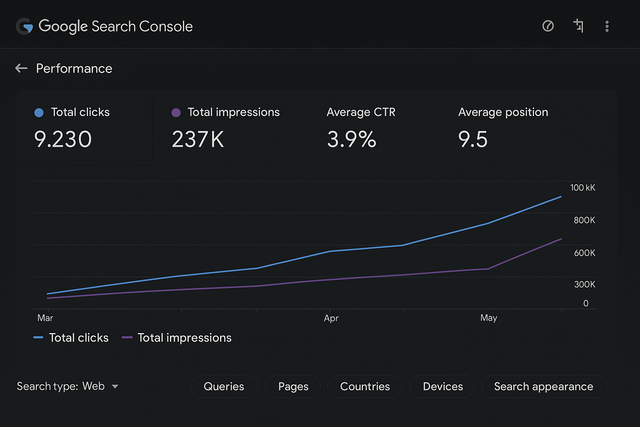Open the three-dot more options menu
Image resolution: width=640 pixels, height=427 pixels.
click(x=607, y=26)
